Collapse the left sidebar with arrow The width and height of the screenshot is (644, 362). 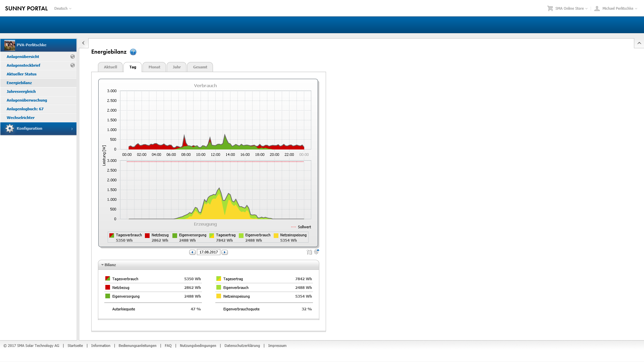[84, 43]
